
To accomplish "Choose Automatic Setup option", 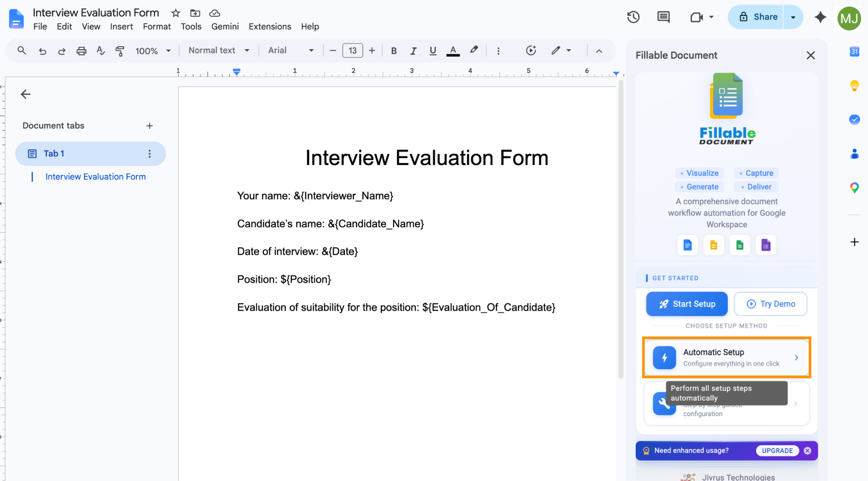I will tap(726, 358).
